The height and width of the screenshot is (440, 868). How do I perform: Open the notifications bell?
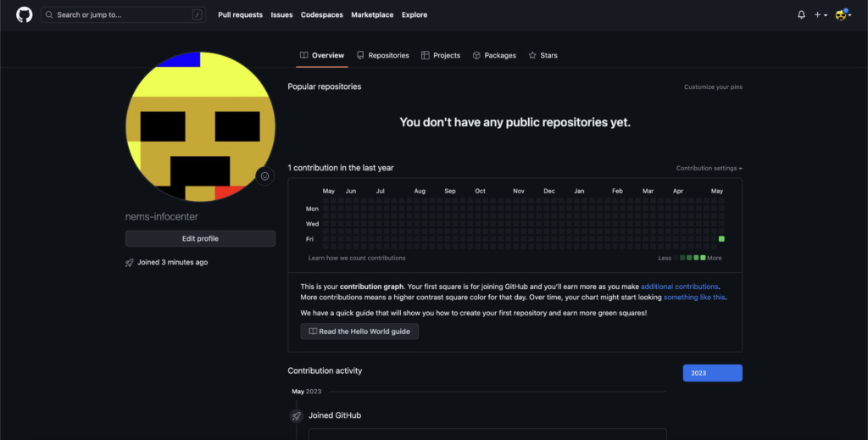point(801,15)
